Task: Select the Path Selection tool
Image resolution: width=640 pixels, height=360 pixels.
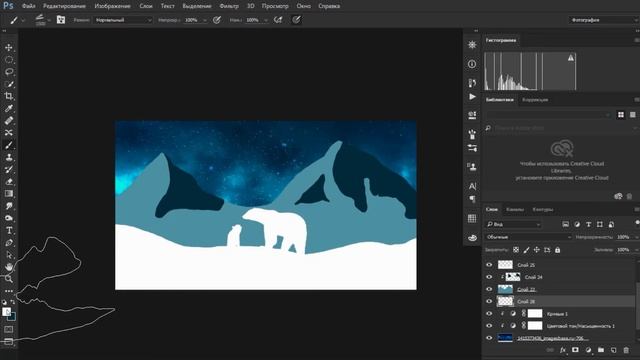Action: coord(9,255)
